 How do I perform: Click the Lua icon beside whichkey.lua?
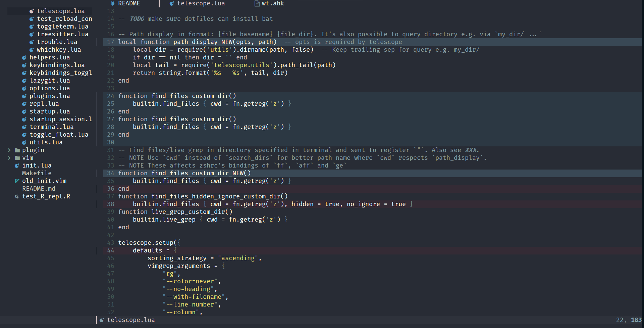[32, 50]
